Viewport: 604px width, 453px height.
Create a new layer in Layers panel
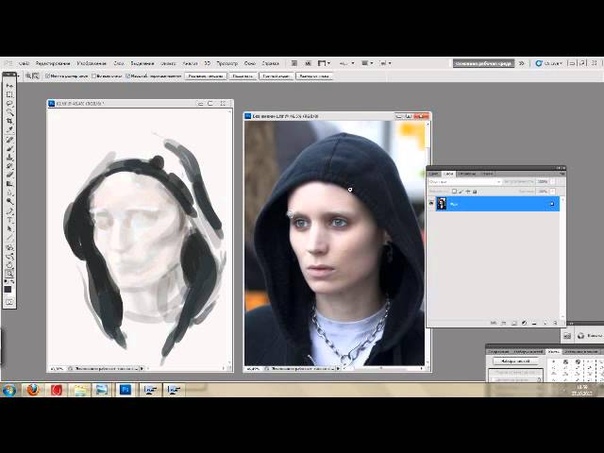(545, 323)
